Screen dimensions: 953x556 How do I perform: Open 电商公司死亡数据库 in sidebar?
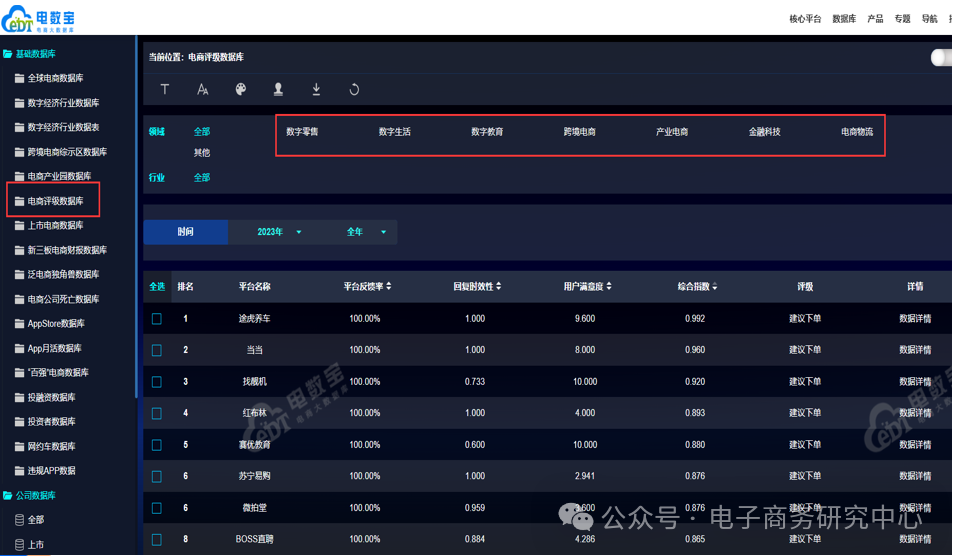click(x=63, y=299)
